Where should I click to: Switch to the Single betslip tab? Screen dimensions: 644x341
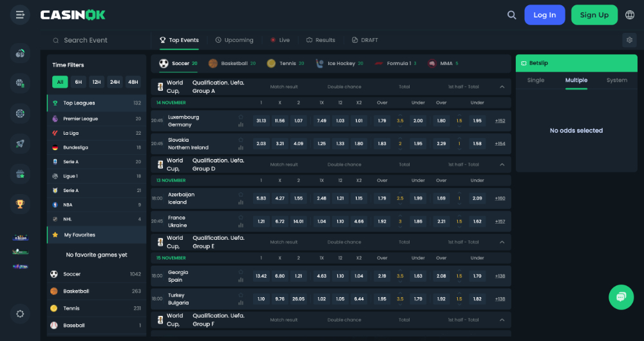pos(536,81)
